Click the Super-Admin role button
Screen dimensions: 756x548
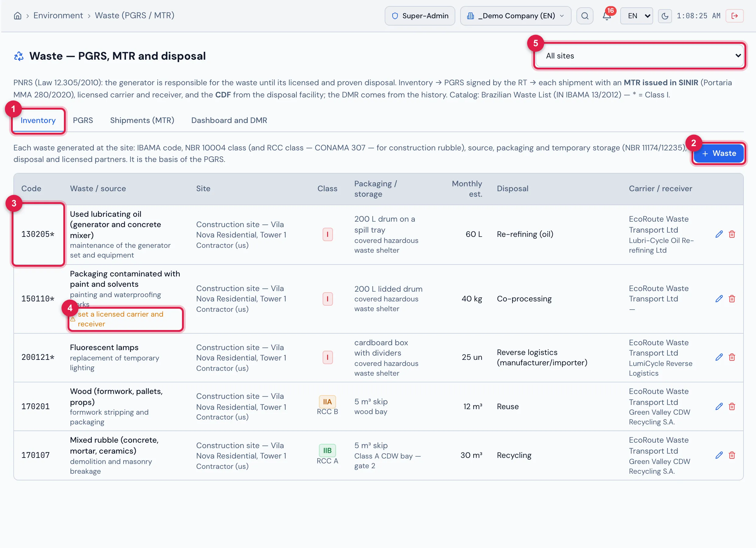click(420, 16)
